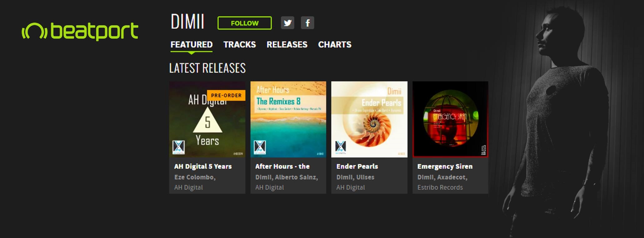644x238 pixels.
Task: Open DIMII's Twitter profile icon
Action: point(287,23)
